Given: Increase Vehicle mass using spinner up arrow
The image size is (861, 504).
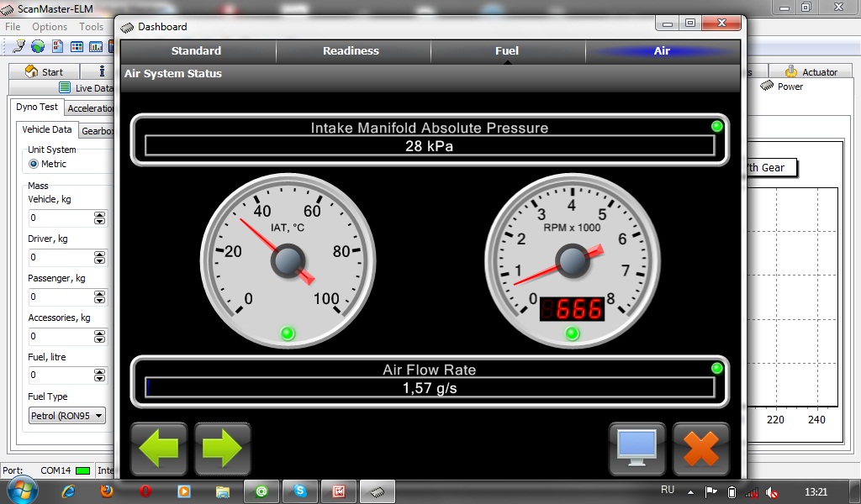Looking at the screenshot, I should coord(100,215).
